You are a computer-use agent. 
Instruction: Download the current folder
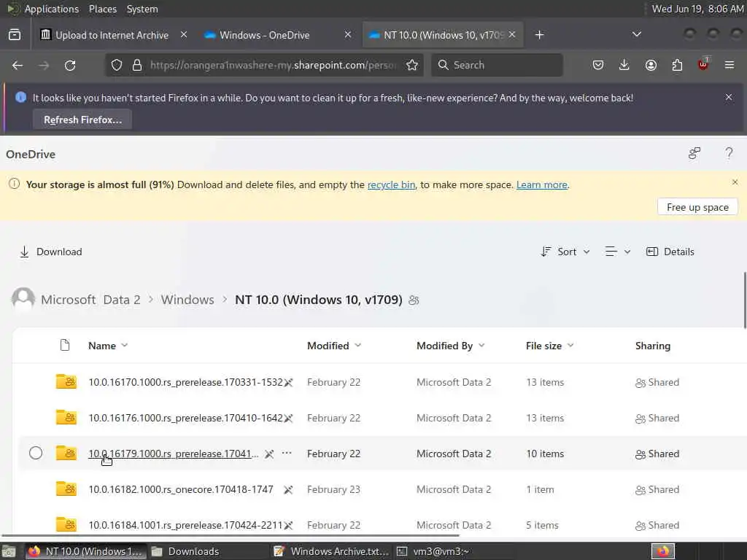[50, 252]
